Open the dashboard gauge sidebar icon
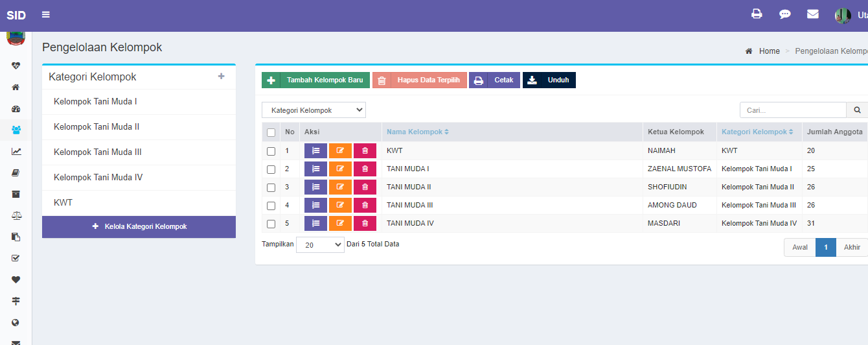Screen dimensions: 868x345 coord(16,109)
